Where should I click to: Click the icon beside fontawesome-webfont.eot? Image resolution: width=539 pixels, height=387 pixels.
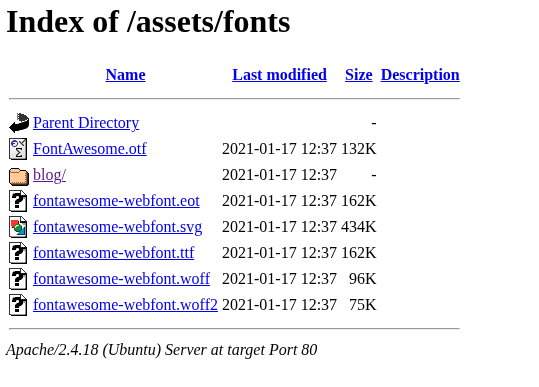pyautogui.click(x=18, y=201)
